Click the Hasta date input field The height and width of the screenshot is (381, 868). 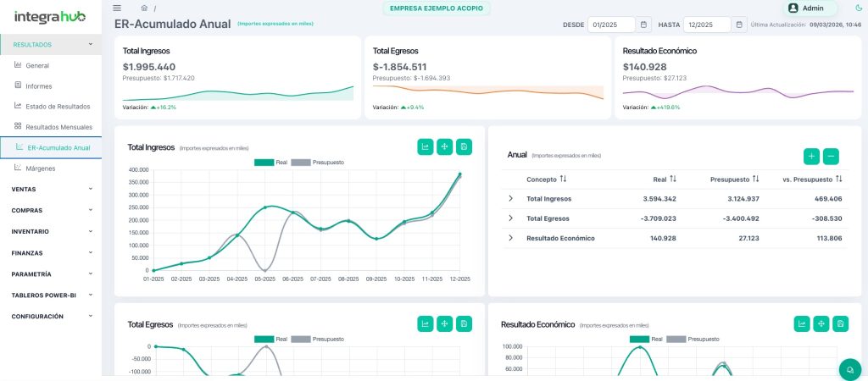tap(706, 25)
